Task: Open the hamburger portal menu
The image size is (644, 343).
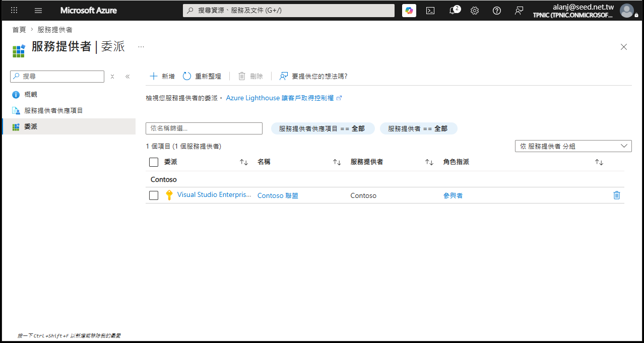Action: pos(38,11)
